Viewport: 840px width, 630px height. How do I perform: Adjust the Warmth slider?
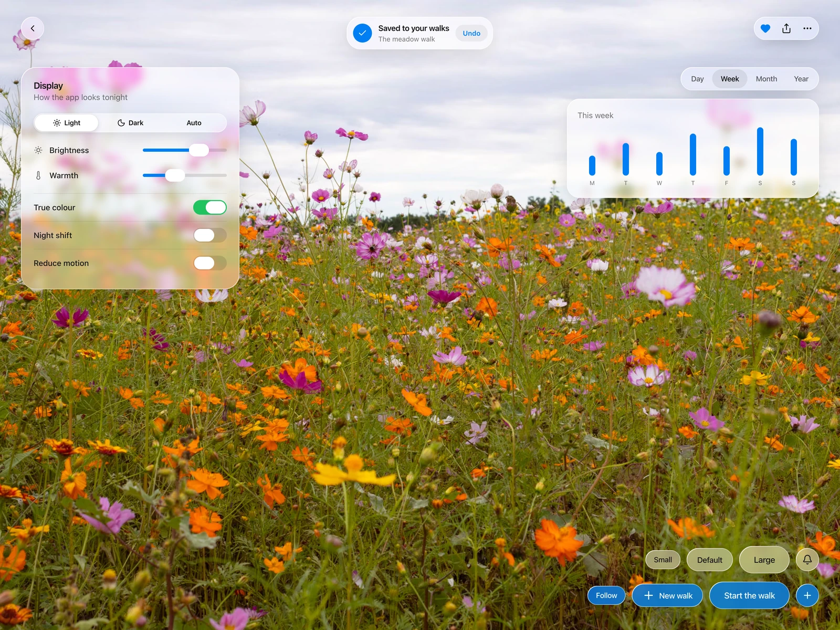pyautogui.click(x=185, y=175)
